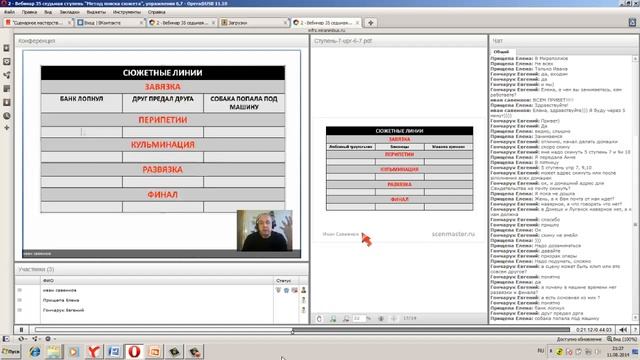The height and width of the screenshot is (360, 640).
Task: Click the microphone status icon for иван савенков
Action: click(x=278, y=290)
